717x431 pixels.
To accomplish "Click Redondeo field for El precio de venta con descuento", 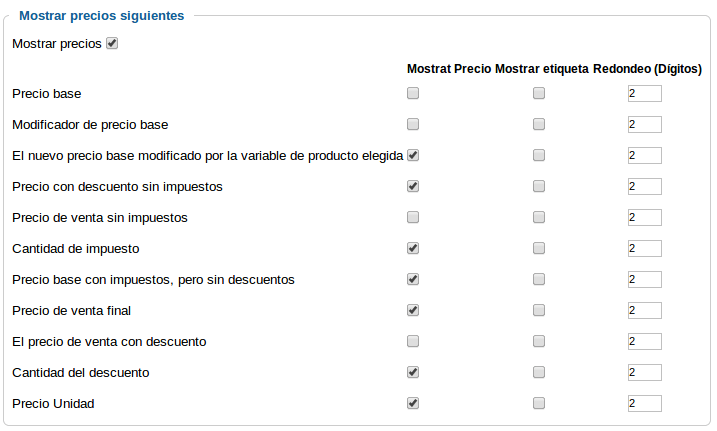I will pos(645,341).
